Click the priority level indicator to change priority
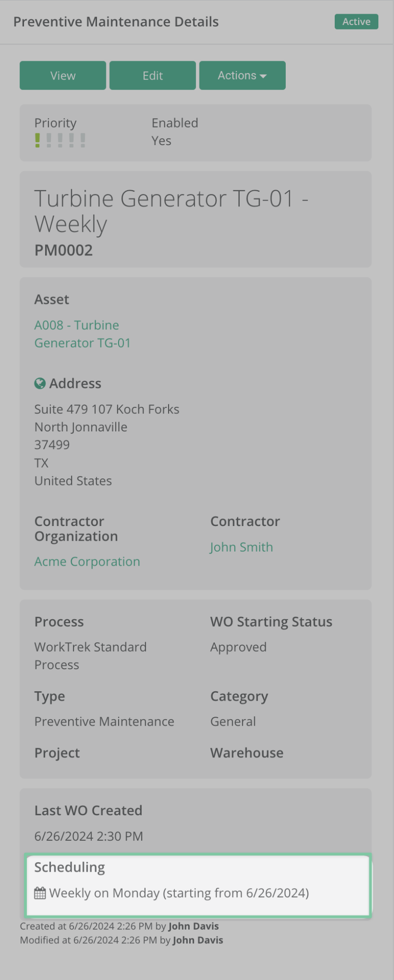 [60, 140]
